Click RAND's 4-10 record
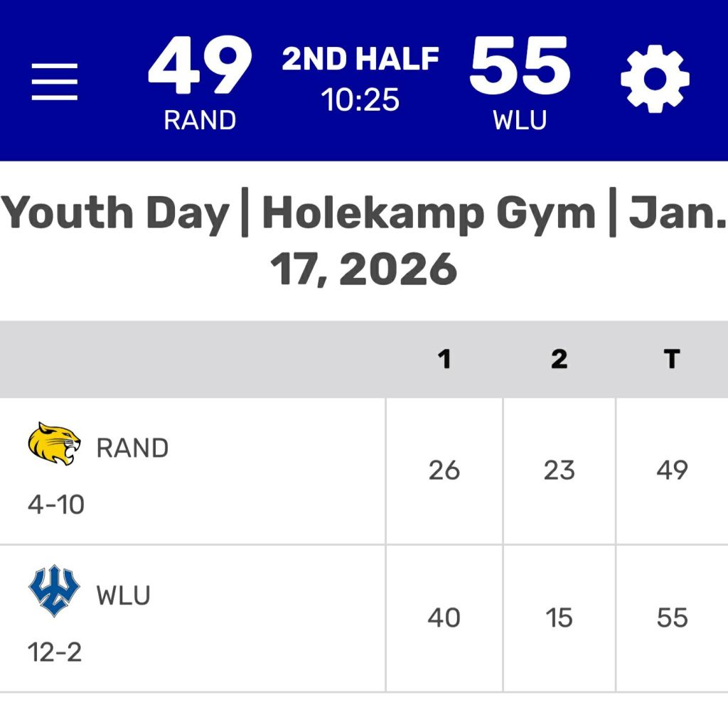 tap(56, 505)
